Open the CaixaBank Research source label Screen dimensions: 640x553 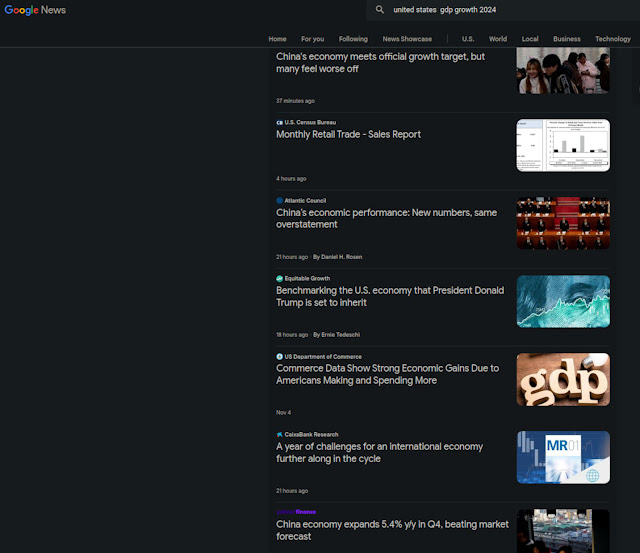tap(311, 435)
